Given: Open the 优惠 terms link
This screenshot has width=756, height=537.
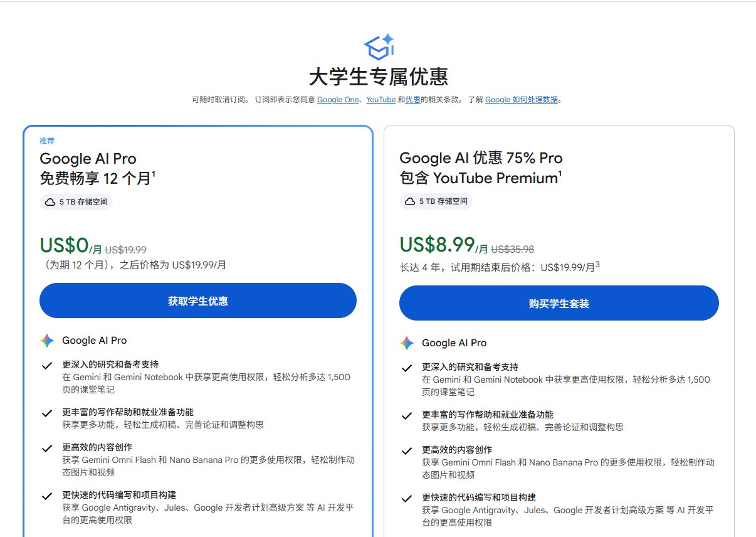Looking at the screenshot, I should 412,100.
